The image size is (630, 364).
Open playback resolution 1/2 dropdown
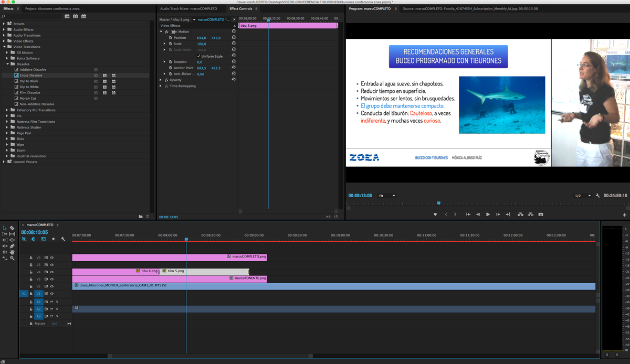pos(582,196)
